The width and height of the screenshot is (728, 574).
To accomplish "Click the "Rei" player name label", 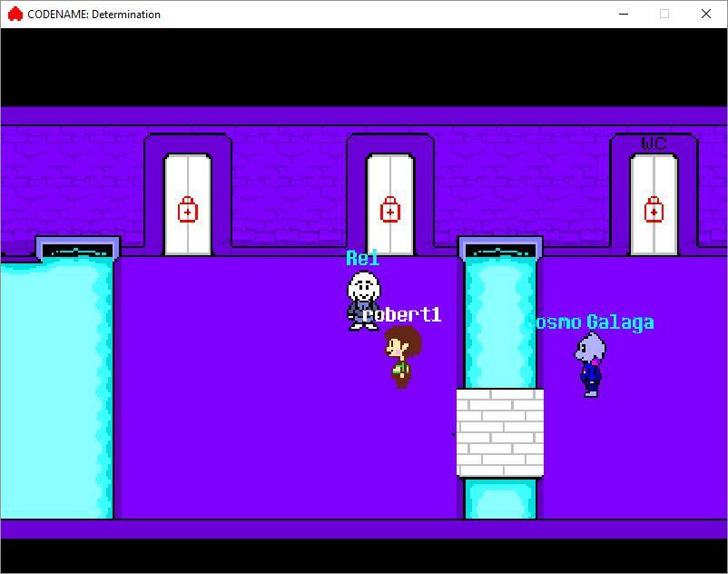I will (x=363, y=258).
